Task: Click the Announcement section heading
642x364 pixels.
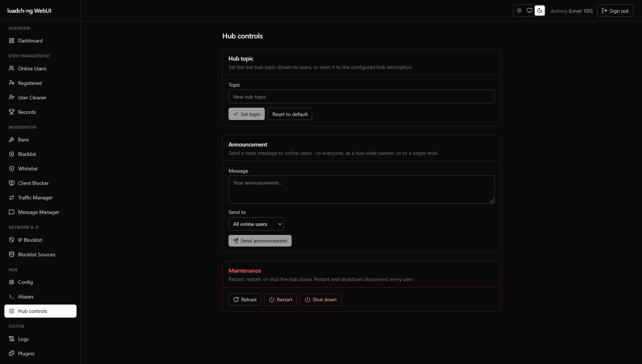Action: click(x=248, y=144)
